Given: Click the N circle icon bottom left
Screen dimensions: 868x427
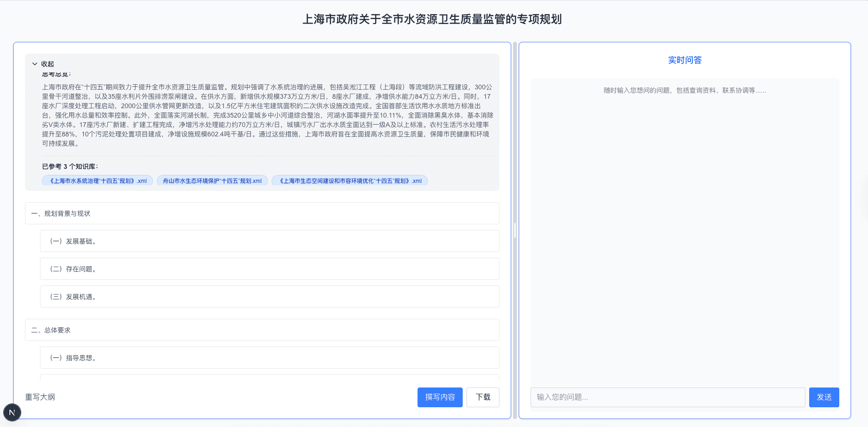Looking at the screenshot, I should (12, 412).
